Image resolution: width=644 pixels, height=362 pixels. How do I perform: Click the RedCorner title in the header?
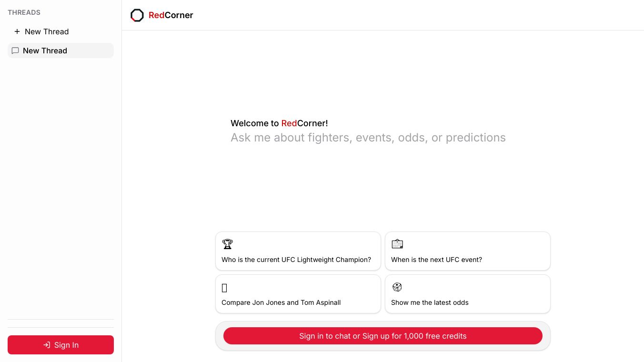pos(171,15)
